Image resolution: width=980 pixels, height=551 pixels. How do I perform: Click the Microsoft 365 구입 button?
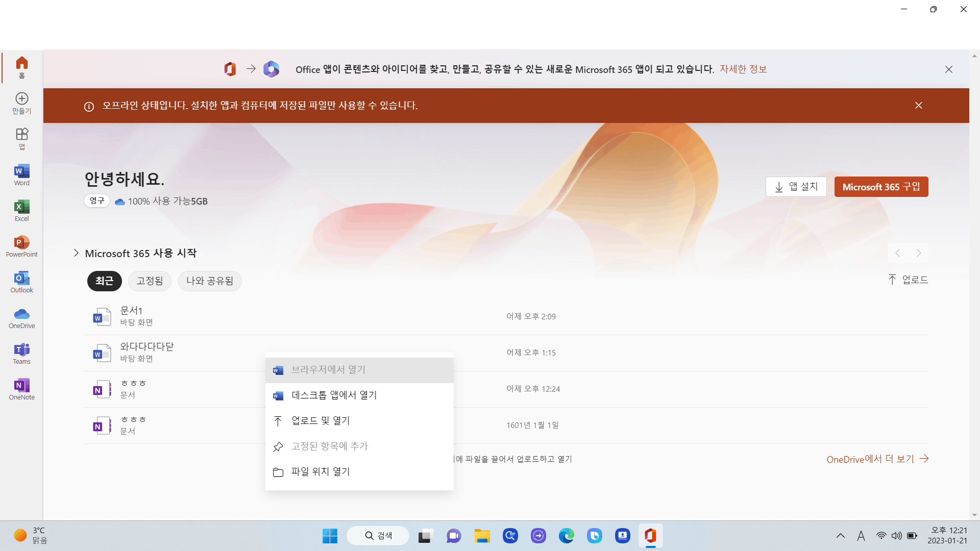pos(881,187)
